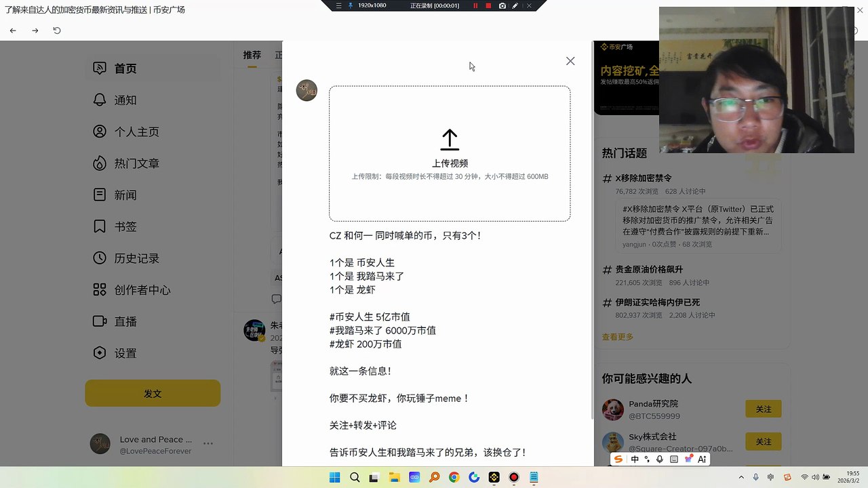Open recorder menu hamburger icon
Image resolution: width=868 pixels, height=488 pixels.
click(339, 5)
